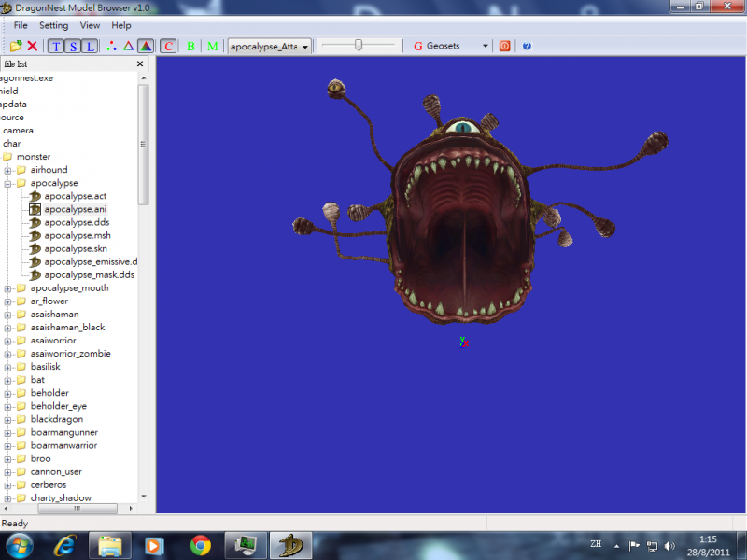Viewport: 747px width, 560px height.
Task: Select apocalypse_emissive.d file
Action: click(x=91, y=262)
